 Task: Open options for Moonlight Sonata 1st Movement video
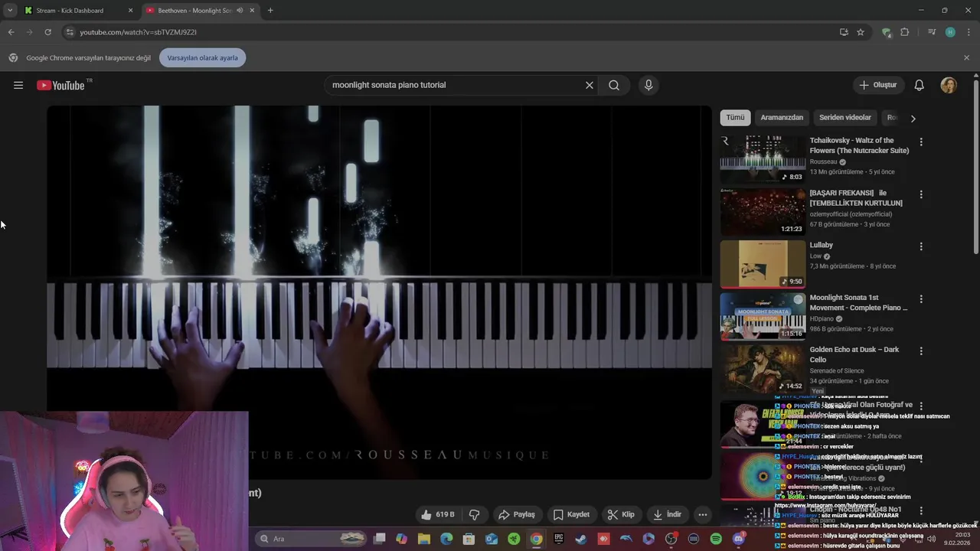pos(921,298)
